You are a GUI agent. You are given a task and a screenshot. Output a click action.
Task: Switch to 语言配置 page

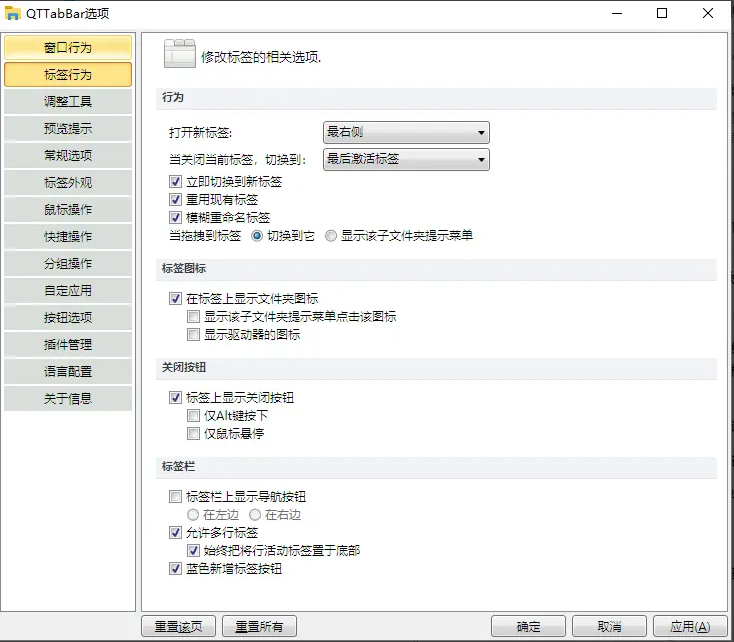tap(68, 371)
